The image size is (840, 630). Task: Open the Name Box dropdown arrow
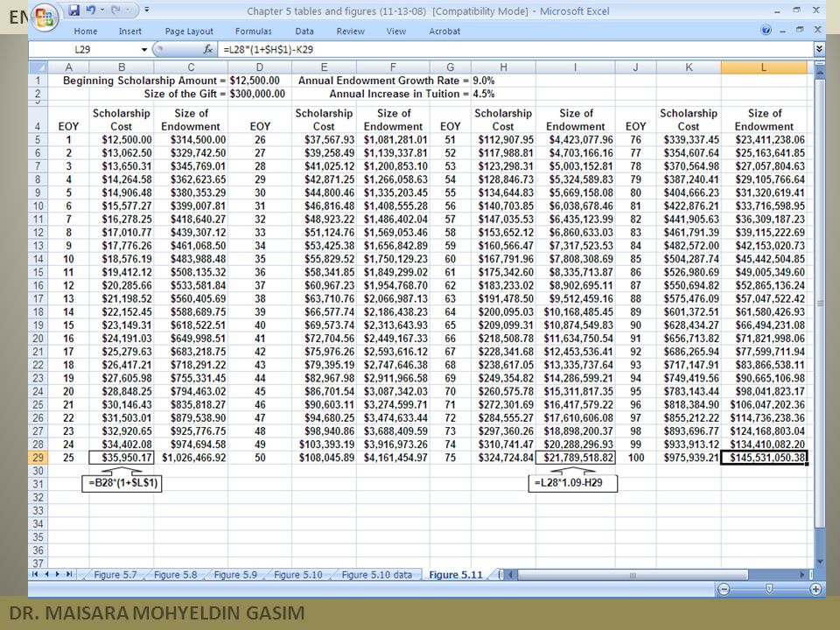coord(144,50)
